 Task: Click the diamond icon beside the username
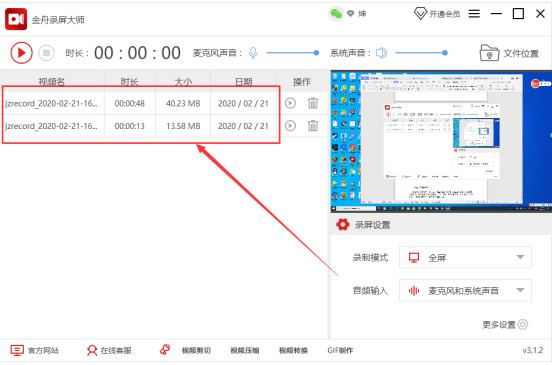[x=350, y=14]
